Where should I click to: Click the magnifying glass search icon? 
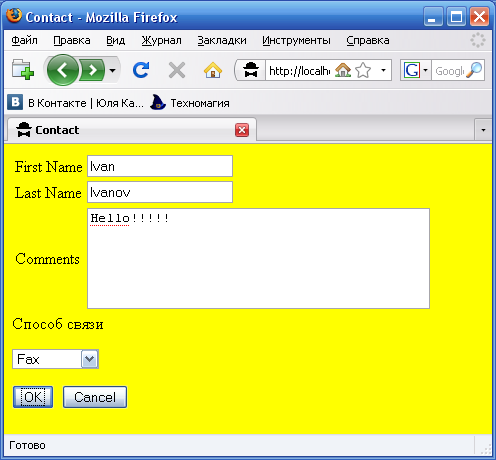tap(474, 70)
